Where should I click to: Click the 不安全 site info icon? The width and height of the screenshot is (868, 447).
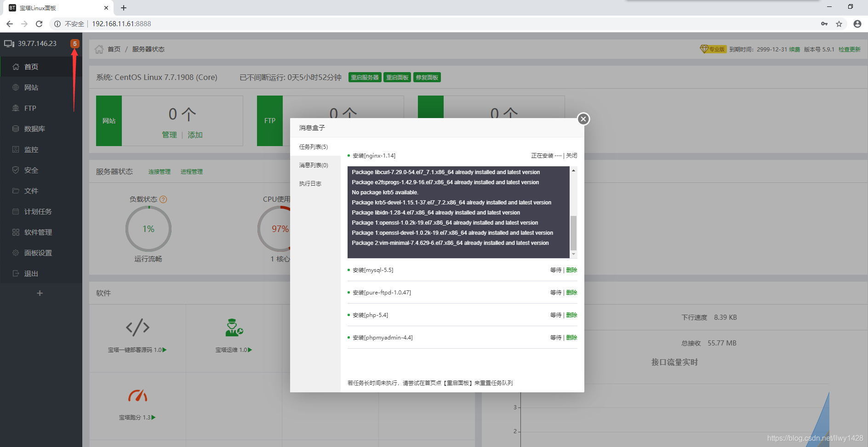coord(57,24)
